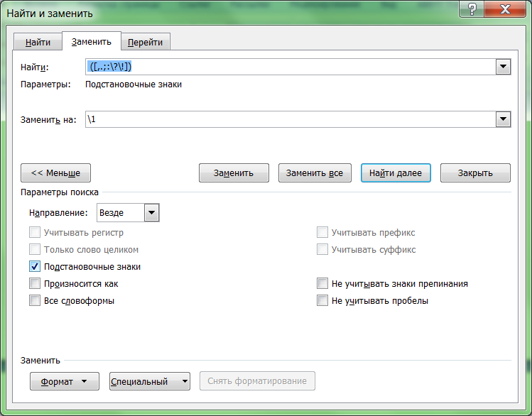This screenshot has width=532, height=416.
Task: Enable Все словоформы checkbox
Action: click(35, 300)
